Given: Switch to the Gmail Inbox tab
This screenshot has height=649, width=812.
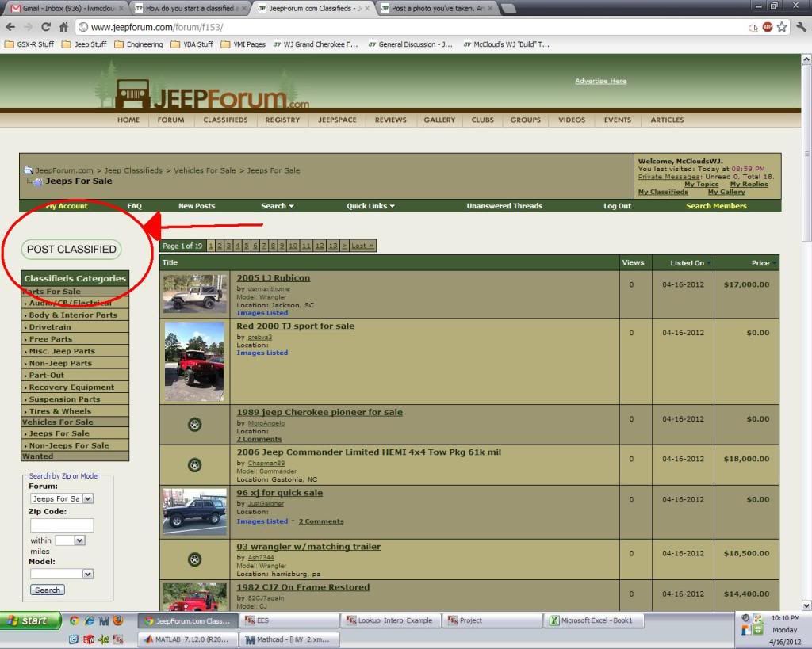Looking at the screenshot, I should pyautogui.click(x=67, y=8).
